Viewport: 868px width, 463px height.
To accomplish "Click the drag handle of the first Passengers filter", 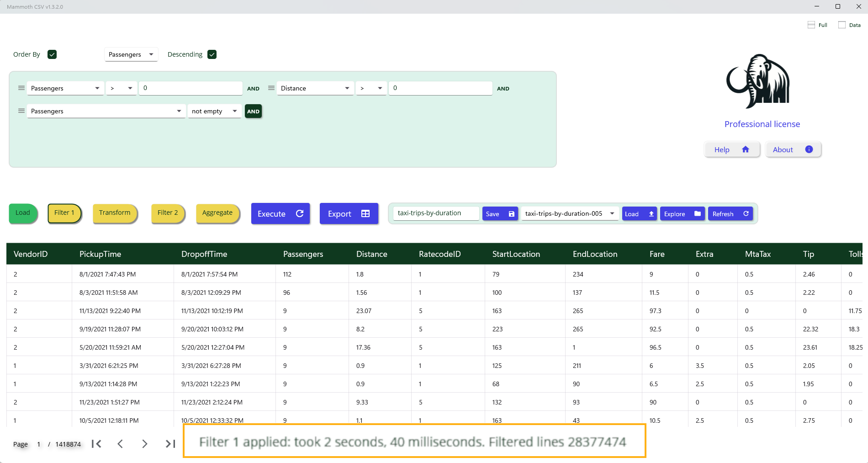I will point(21,88).
